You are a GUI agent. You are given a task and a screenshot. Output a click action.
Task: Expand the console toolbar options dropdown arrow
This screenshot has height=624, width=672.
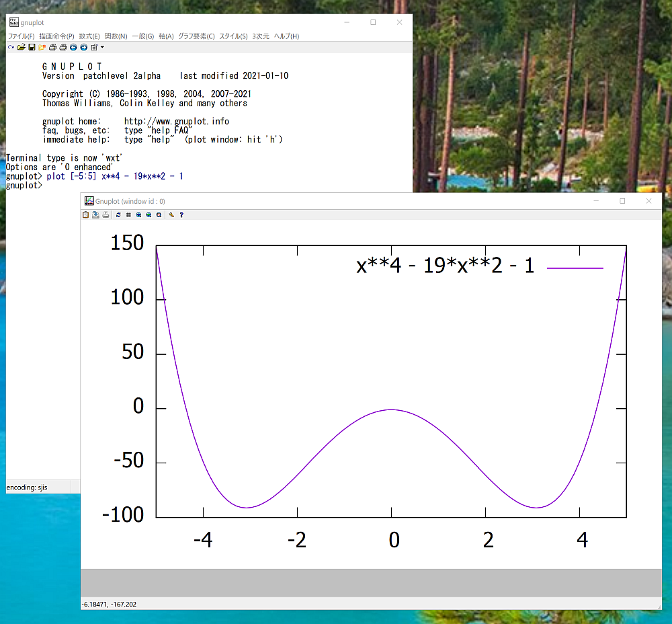[x=102, y=48]
